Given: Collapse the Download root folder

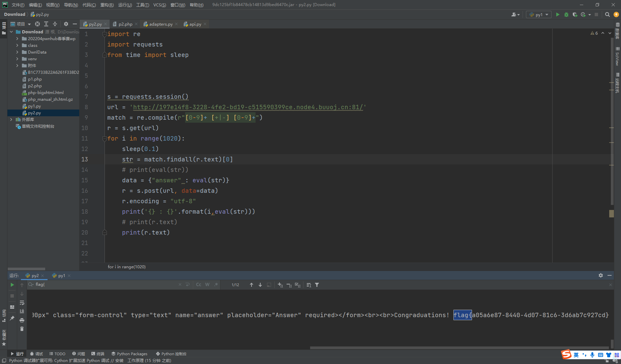Looking at the screenshot, I should point(11,32).
